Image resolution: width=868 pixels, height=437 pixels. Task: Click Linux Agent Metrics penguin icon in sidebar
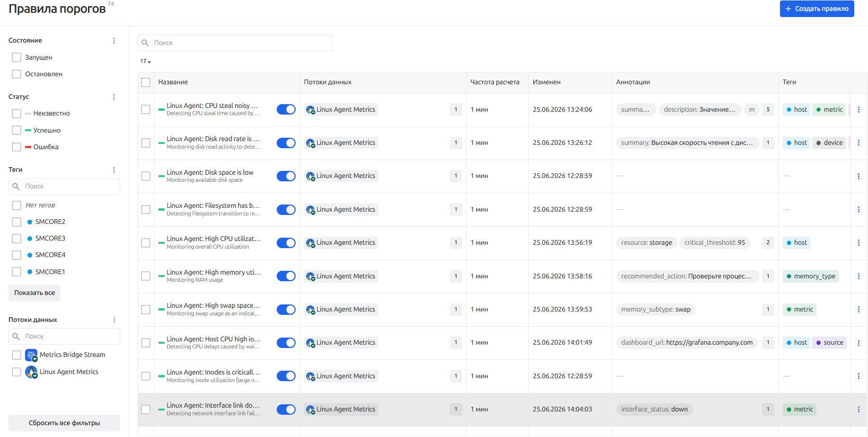[31, 372]
